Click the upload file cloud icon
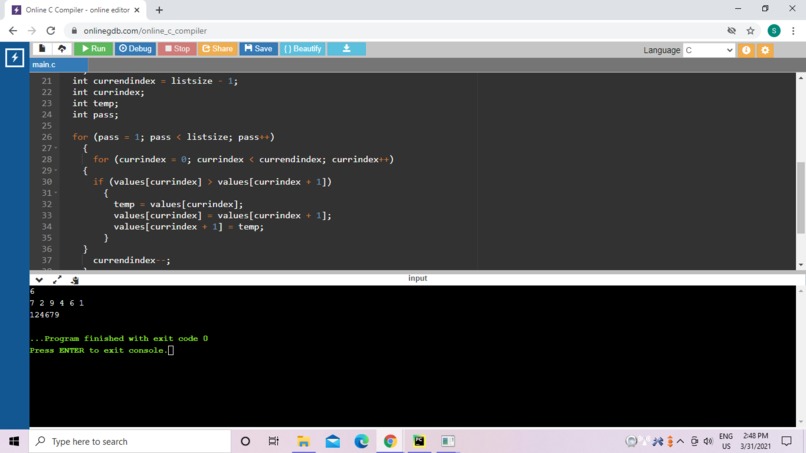Image resolution: width=806 pixels, height=453 pixels. point(62,49)
